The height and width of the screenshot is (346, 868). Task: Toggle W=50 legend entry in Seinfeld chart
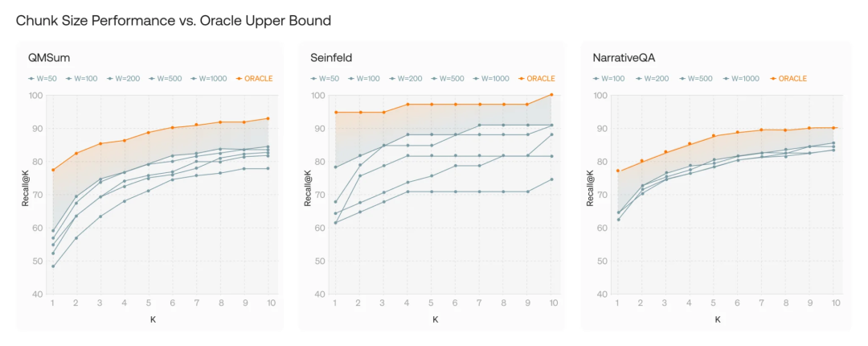[x=327, y=79]
